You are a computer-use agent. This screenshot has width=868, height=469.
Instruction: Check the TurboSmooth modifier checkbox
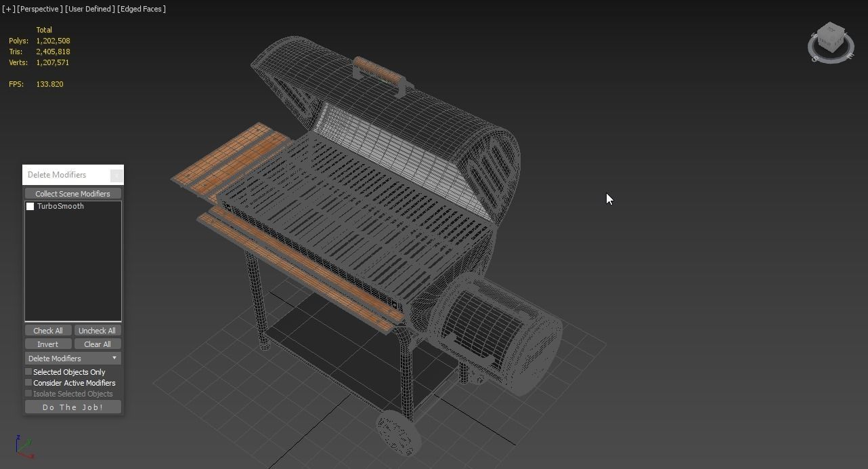pos(30,206)
